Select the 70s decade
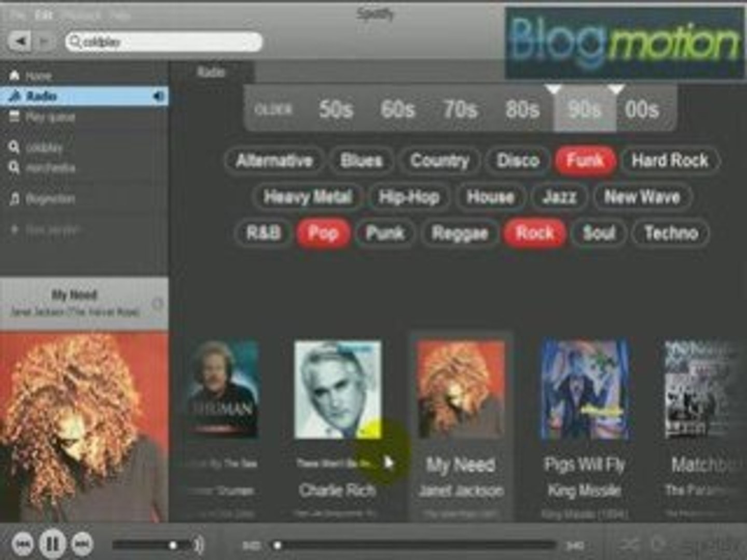The height and width of the screenshot is (560, 747). pyautogui.click(x=460, y=110)
